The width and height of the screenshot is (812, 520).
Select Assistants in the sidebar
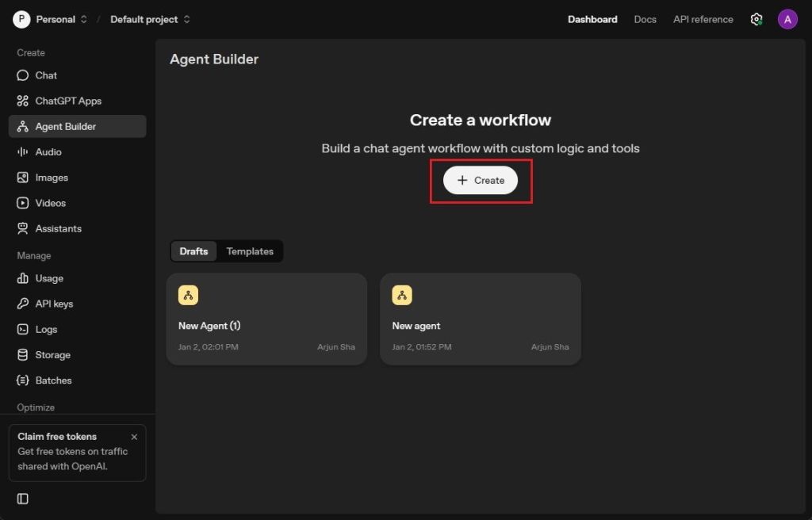pyautogui.click(x=58, y=228)
